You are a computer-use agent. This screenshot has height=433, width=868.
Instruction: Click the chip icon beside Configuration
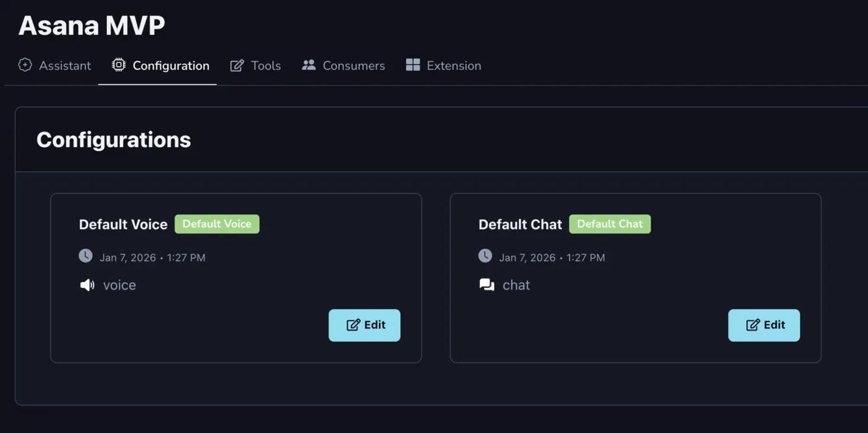point(118,65)
